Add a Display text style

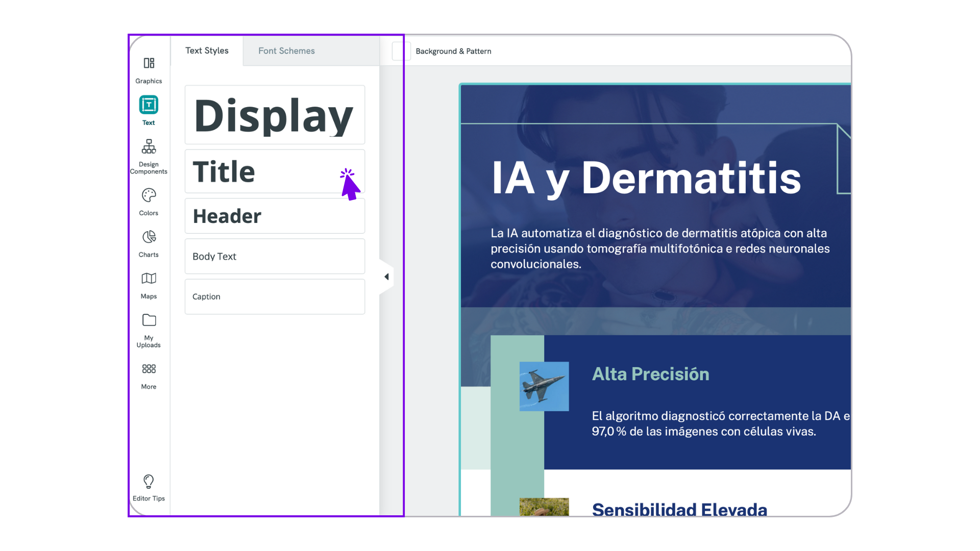pos(275,115)
